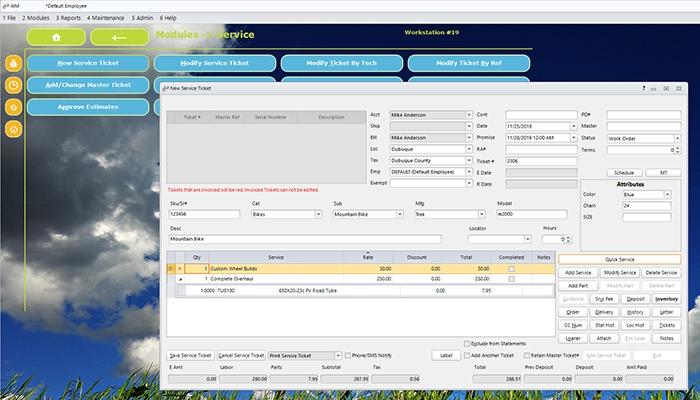Open the clock sidebar icon
Viewport: 700px width, 400px height.
point(13,85)
